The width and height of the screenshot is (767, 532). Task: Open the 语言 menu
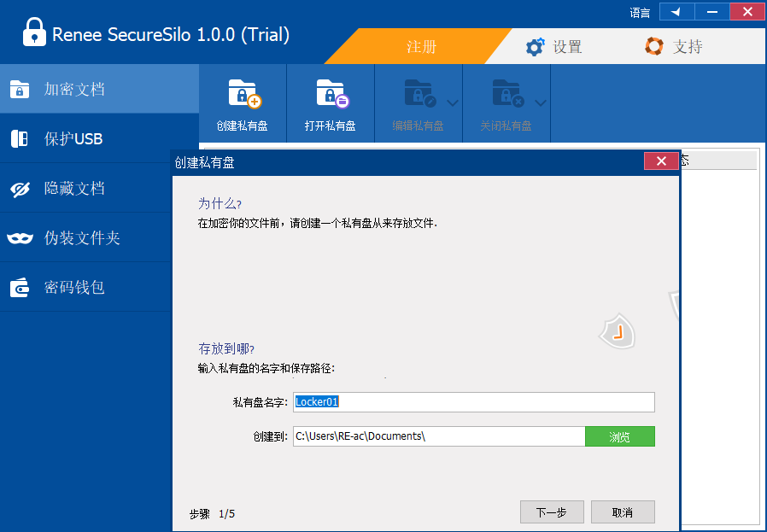[640, 13]
